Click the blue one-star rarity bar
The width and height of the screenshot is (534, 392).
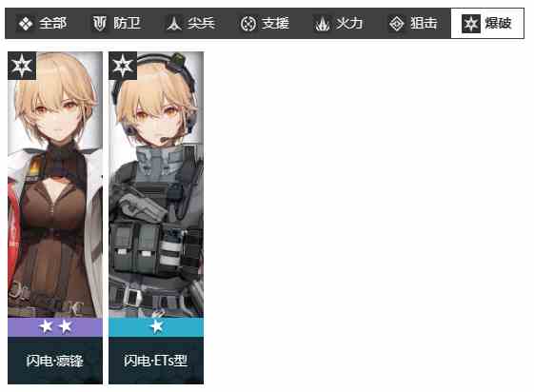tap(156, 327)
